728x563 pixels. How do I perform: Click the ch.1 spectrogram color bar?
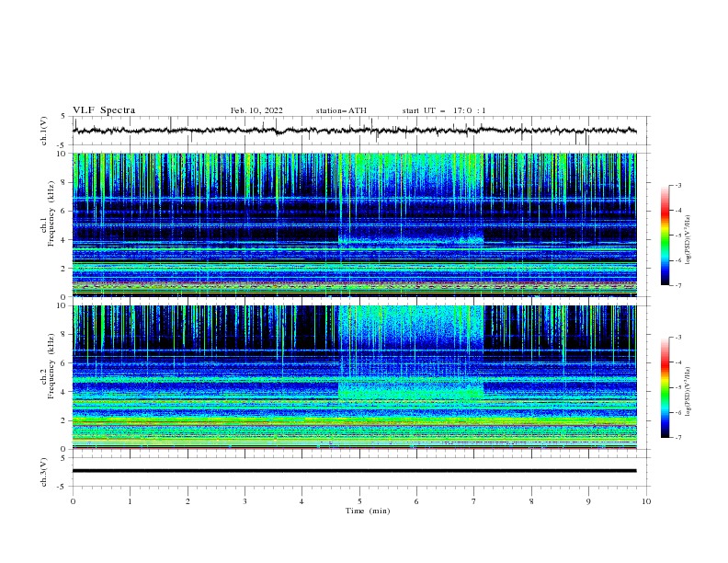(x=665, y=236)
